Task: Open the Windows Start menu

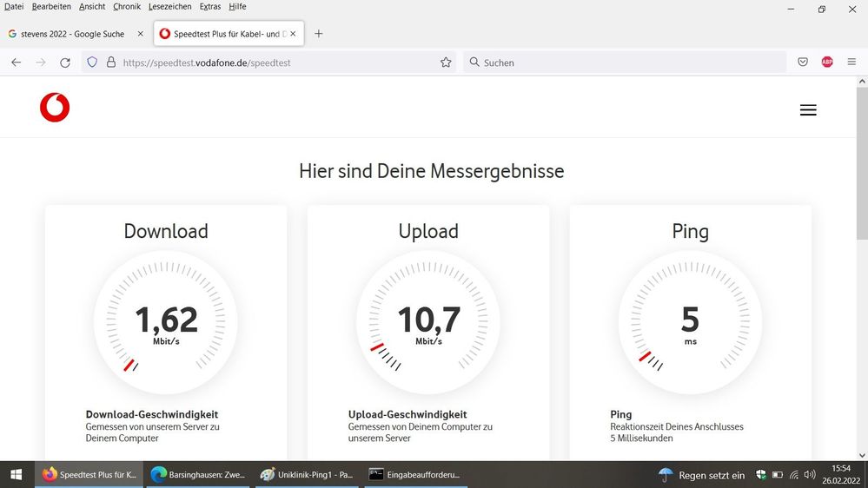Action: 16,474
